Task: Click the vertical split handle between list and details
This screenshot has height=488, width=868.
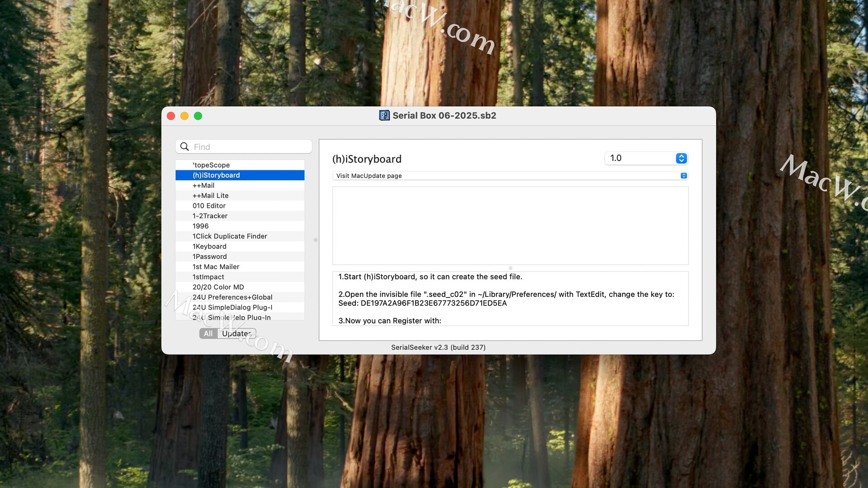Action: [x=316, y=240]
